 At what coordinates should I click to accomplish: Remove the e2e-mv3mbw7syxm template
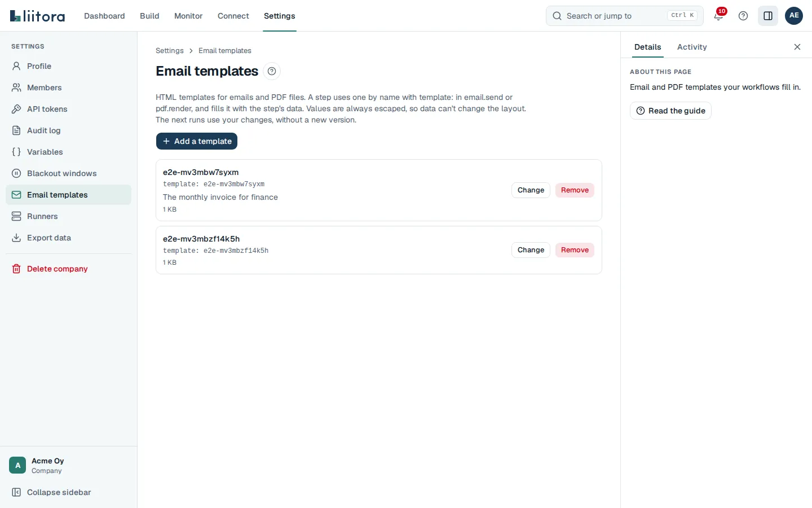[x=575, y=190]
